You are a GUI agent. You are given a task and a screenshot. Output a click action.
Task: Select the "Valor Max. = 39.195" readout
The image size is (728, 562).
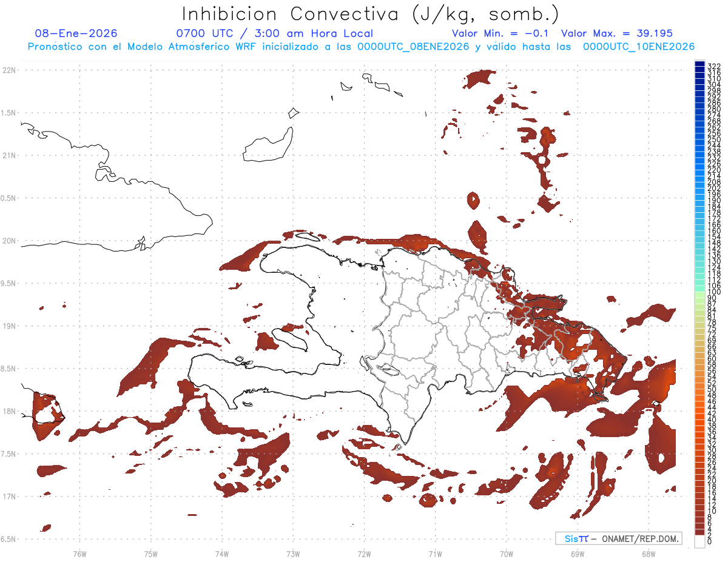point(617,33)
